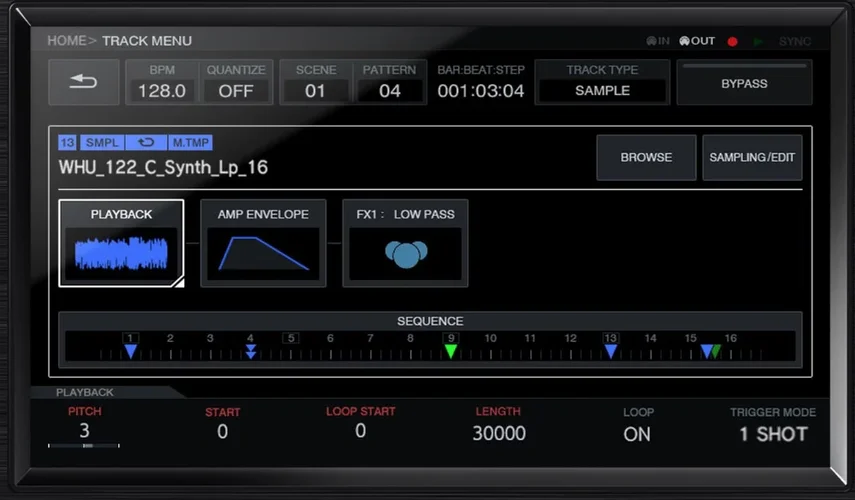Viewport: 855px width, 500px height.
Task: Click the M.TMP badge
Action: pyautogui.click(x=190, y=143)
